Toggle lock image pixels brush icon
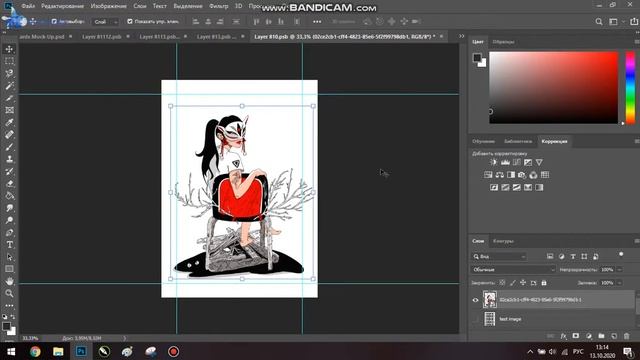The height and width of the screenshot is (360, 640). [x=513, y=282]
